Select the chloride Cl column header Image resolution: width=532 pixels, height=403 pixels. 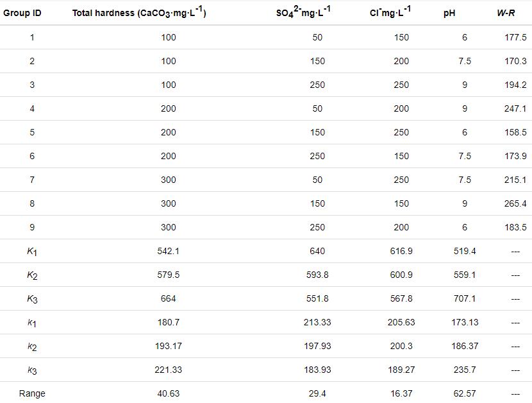click(x=390, y=13)
